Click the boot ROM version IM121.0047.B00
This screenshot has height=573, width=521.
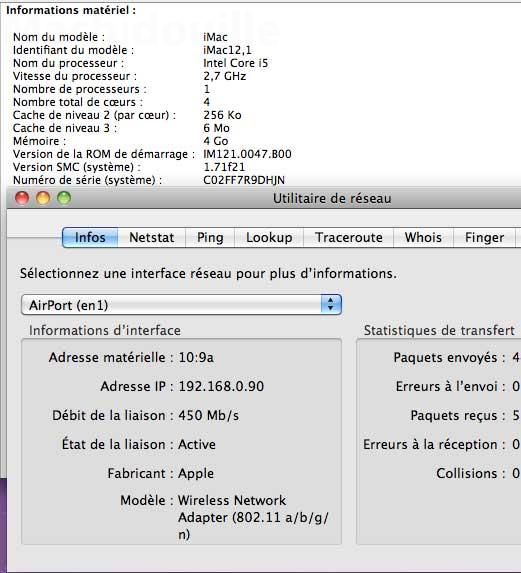point(247,154)
